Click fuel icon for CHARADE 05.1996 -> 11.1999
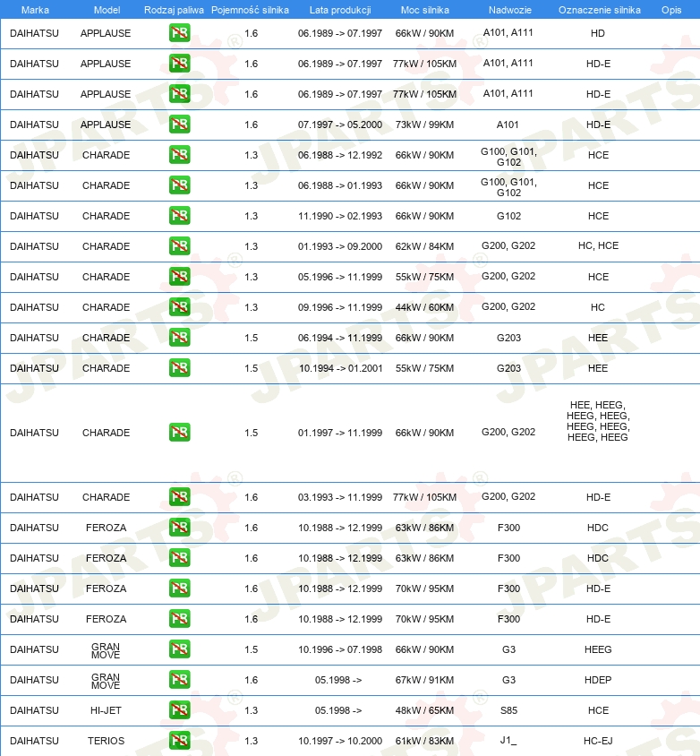The width and height of the screenshot is (700, 756). click(x=180, y=276)
